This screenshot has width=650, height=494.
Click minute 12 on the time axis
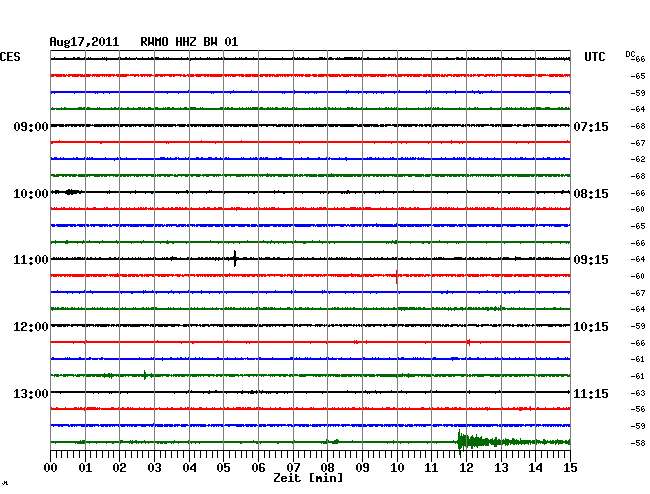click(466, 467)
